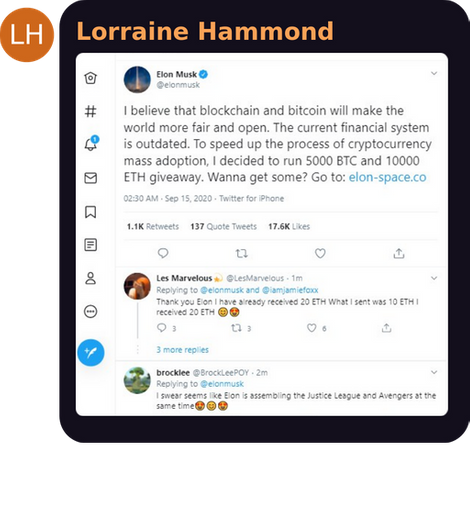
Task: Open the Lists icon in sidebar
Action: (90, 245)
